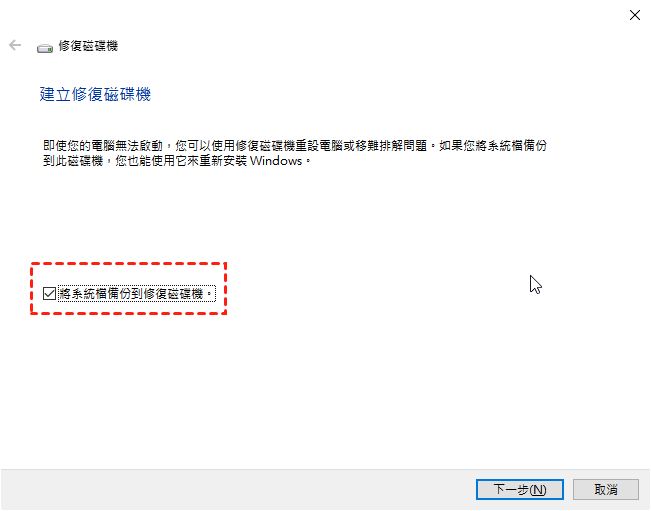This screenshot has height=511, width=651.
Task: Click the back arrow icon
Action: [x=15, y=45]
